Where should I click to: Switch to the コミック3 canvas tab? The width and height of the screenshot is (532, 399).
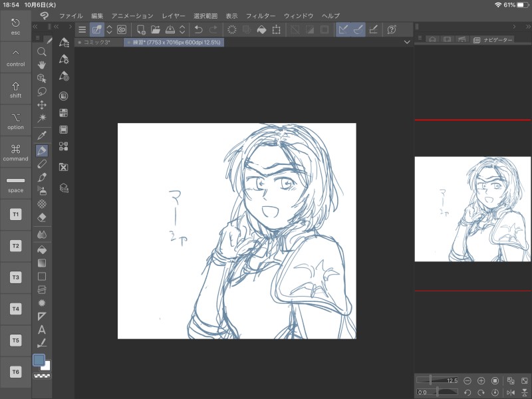click(98, 43)
